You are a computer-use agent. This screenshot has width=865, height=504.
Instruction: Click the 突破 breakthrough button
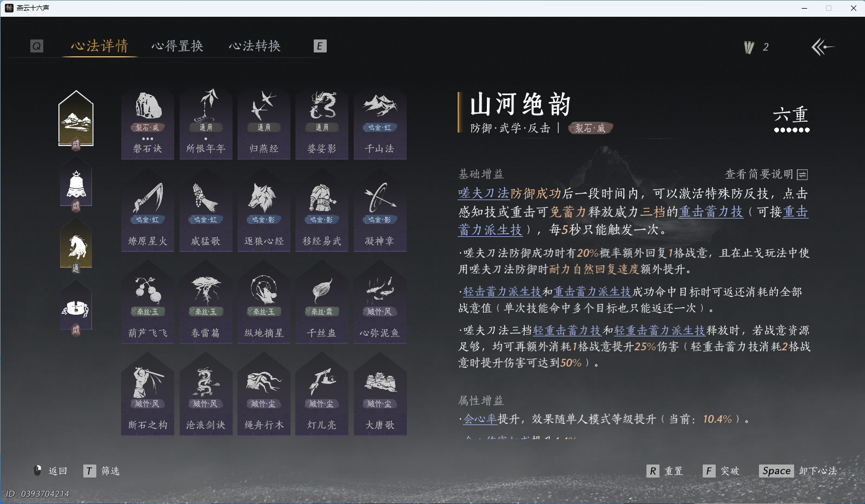[721, 471]
